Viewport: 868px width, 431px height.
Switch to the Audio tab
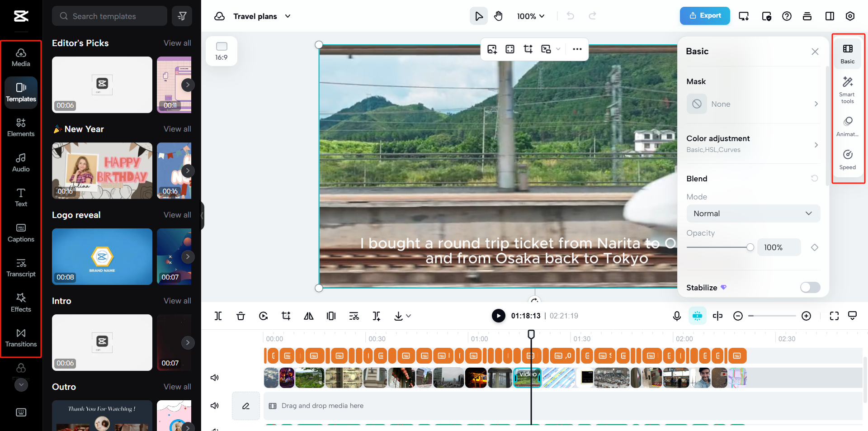(x=21, y=163)
